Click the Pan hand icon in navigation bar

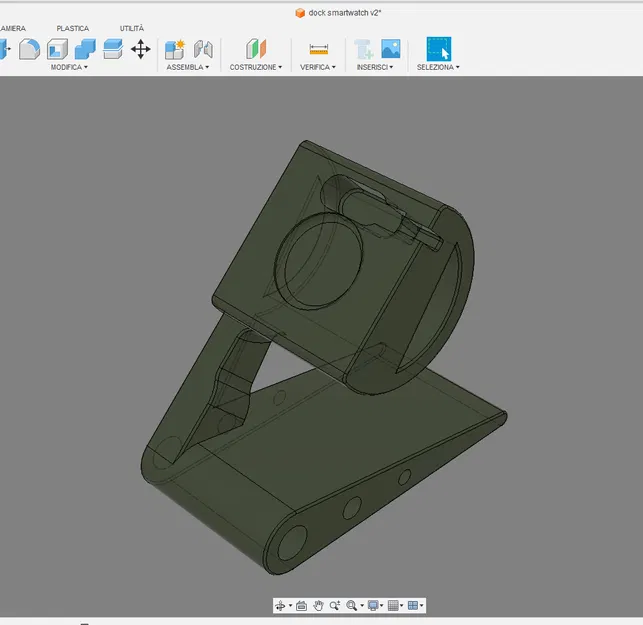318,606
